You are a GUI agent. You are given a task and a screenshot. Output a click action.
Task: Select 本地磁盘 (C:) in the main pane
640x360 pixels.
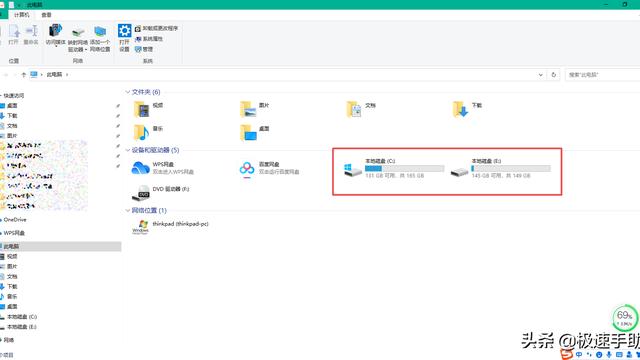pos(394,168)
